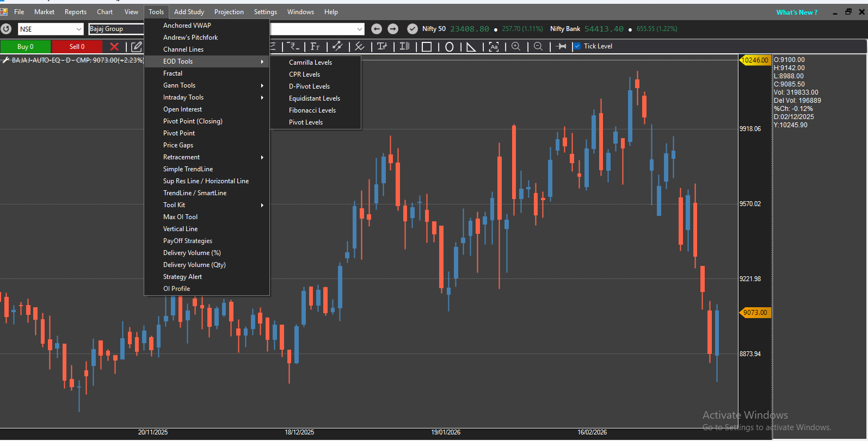Open the NSE exchange dropdown

pos(78,29)
